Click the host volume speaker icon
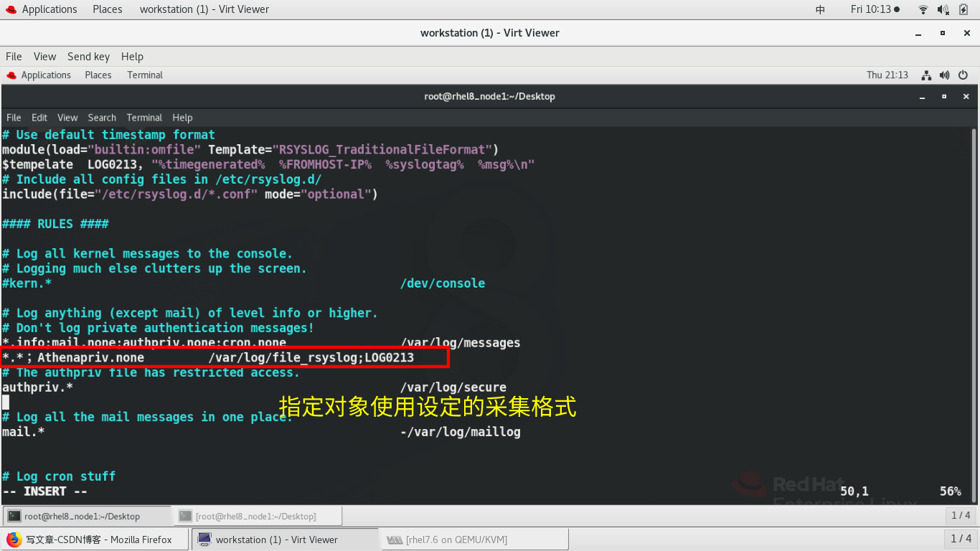Image resolution: width=980 pixels, height=551 pixels. pyautogui.click(x=943, y=9)
